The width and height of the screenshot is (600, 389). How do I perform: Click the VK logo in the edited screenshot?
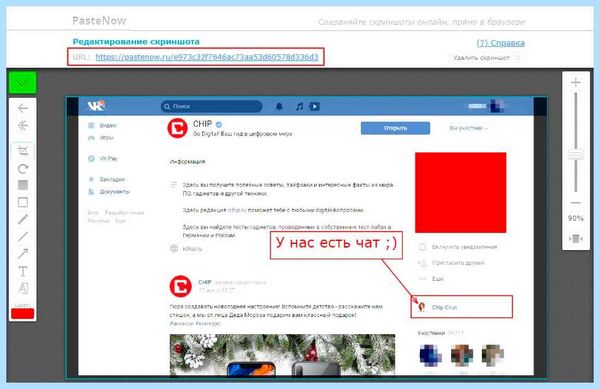click(x=96, y=106)
